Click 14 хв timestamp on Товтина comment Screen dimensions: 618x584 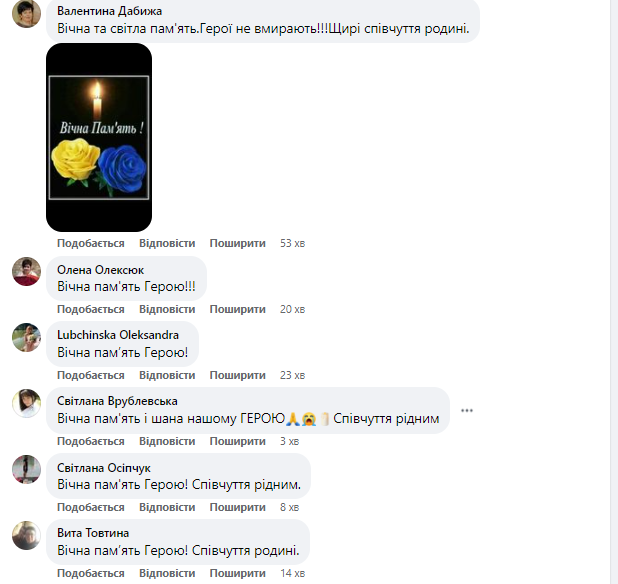click(x=292, y=573)
